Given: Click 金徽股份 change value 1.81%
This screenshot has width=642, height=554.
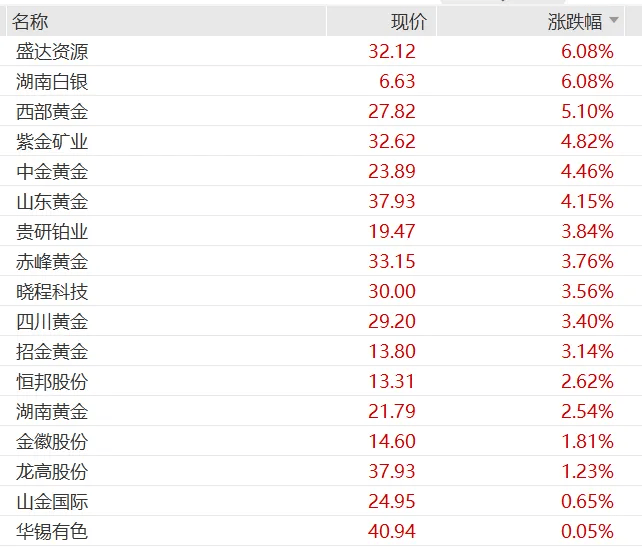Looking at the screenshot, I should tap(587, 441).
